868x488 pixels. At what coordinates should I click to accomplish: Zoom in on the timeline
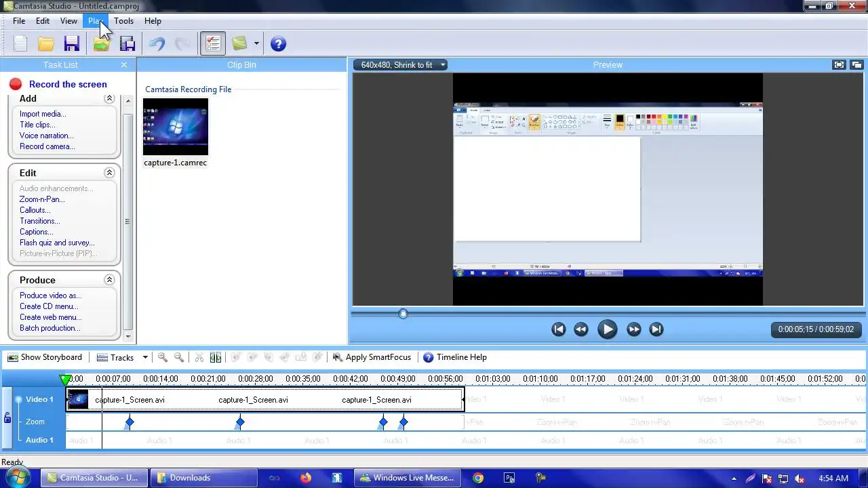tap(162, 357)
